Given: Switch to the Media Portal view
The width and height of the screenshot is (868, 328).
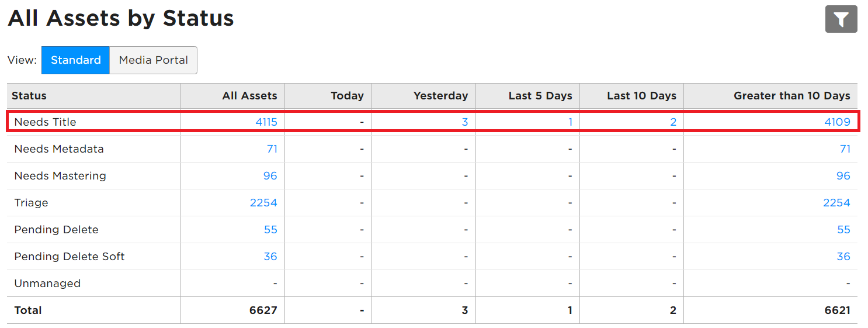Looking at the screenshot, I should pos(154,60).
